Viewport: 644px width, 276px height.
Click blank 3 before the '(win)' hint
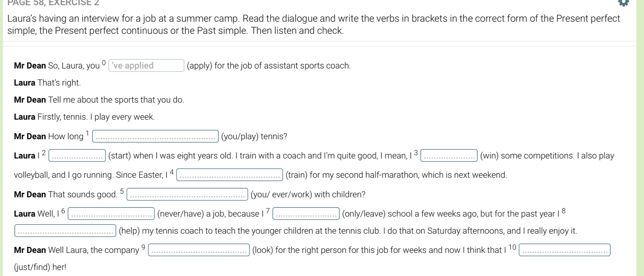pyautogui.click(x=449, y=155)
